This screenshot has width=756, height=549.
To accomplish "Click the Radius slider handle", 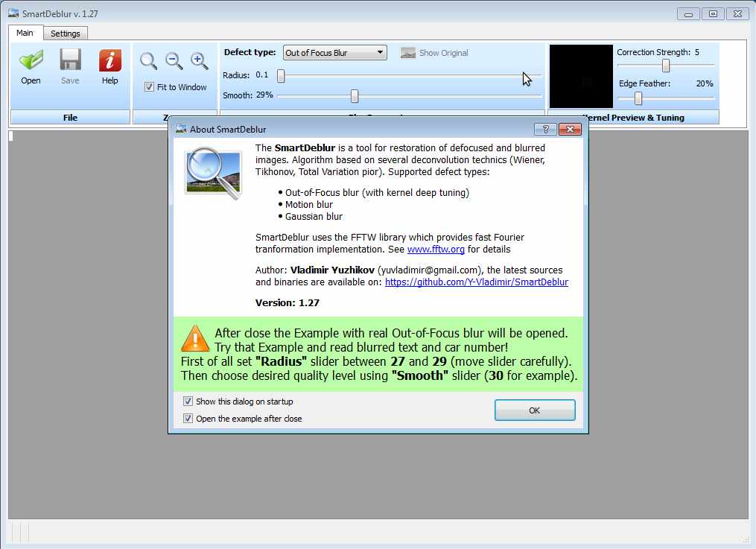I will (281, 76).
